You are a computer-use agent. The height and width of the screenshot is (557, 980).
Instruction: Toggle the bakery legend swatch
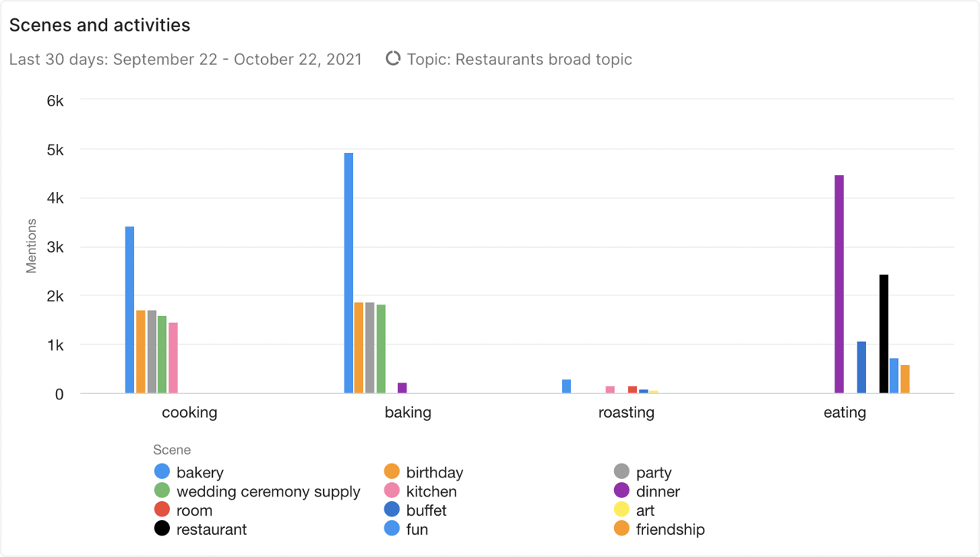click(162, 472)
